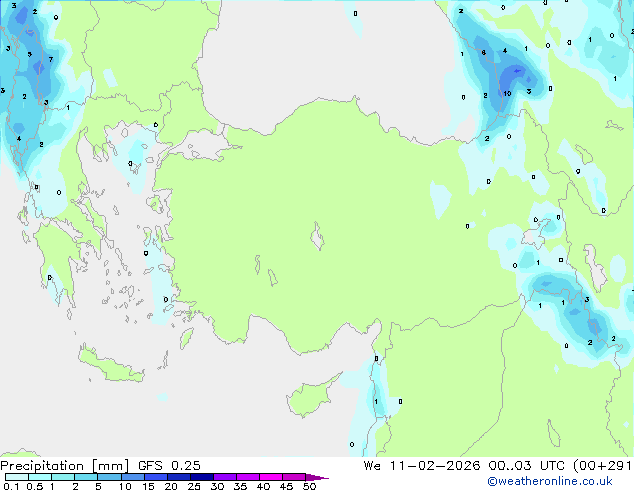
Task: Click the 35–40 mm legend swatch
Action: [248, 477]
